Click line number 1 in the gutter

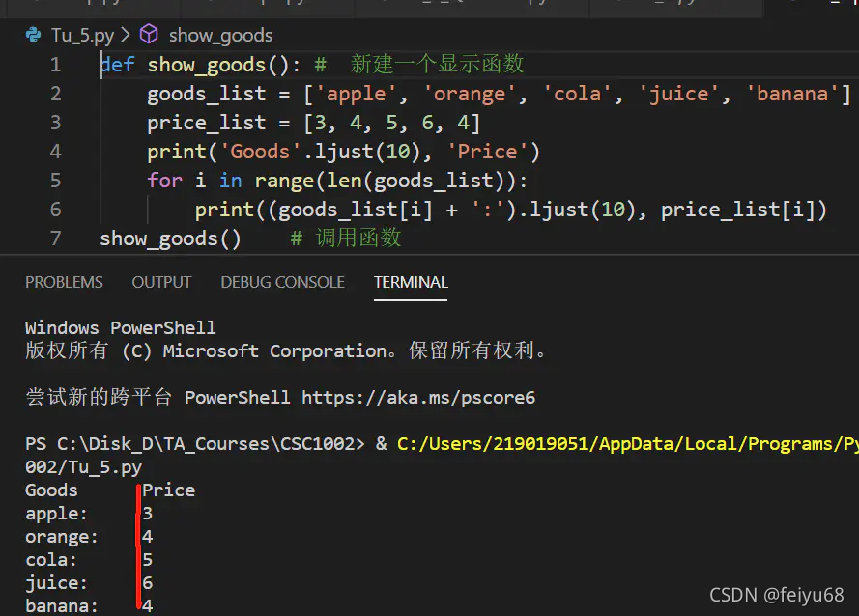[x=56, y=65]
